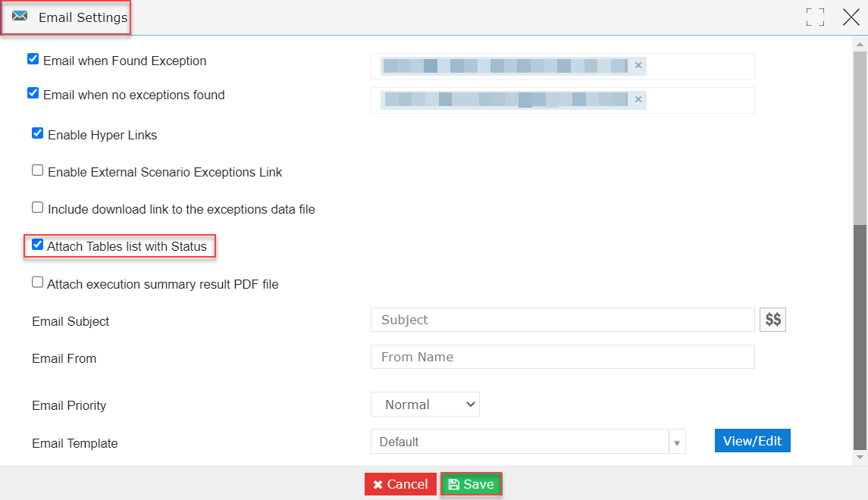The width and height of the screenshot is (868, 500).
Task: Enable Attach execution summary result PDF file
Action: [37, 282]
